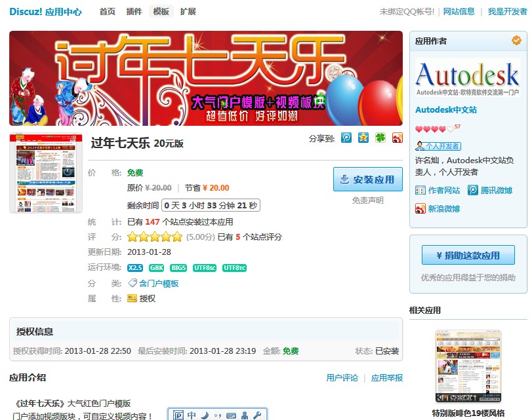This screenshot has width=532, height=420.
Task: Open IME settings with the wrench icon
Action: pos(258,415)
